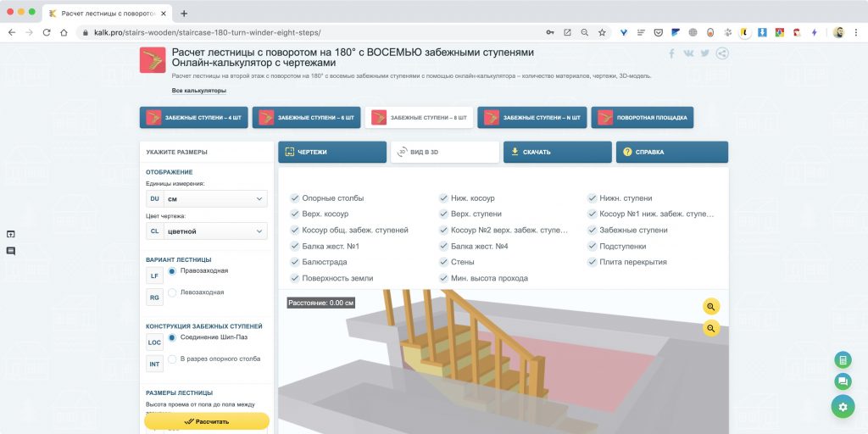The image size is (868, 434).
Task: Open the Вид в 3D tab
Action: [445, 152]
